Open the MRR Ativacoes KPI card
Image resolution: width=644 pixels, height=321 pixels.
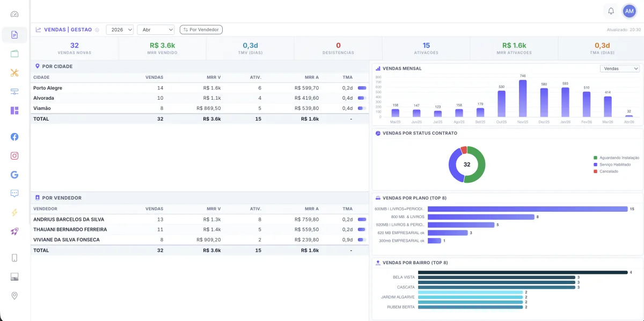pos(514,48)
